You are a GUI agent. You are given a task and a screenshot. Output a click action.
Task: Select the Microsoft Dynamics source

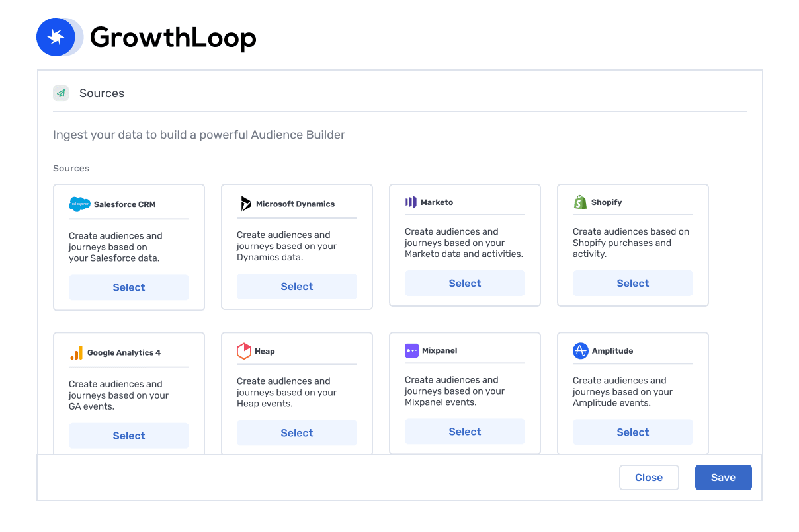(297, 287)
